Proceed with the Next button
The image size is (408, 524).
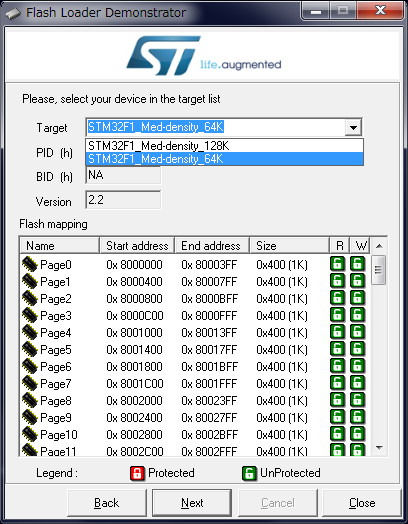[x=192, y=503]
